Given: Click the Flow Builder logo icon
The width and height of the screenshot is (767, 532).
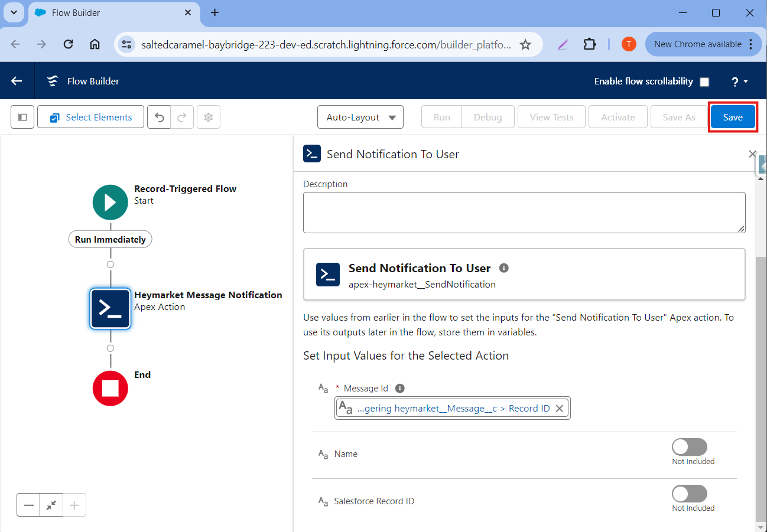Looking at the screenshot, I should point(53,81).
